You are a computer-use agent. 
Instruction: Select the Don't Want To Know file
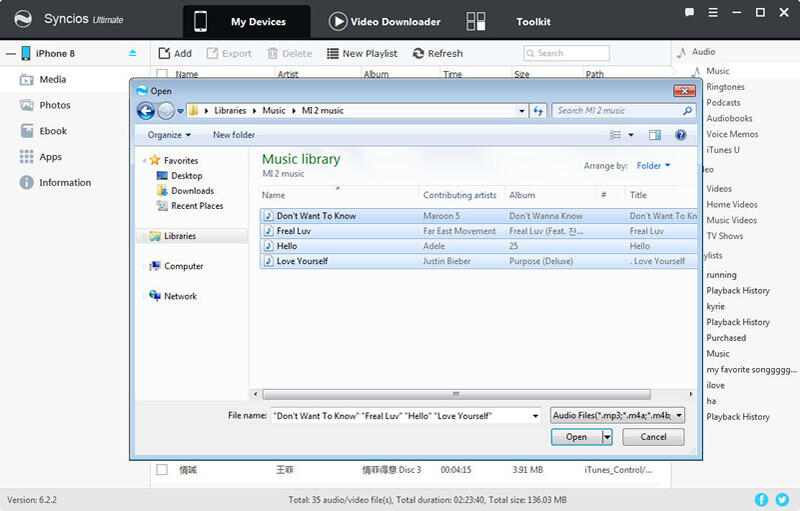(479, 216)
